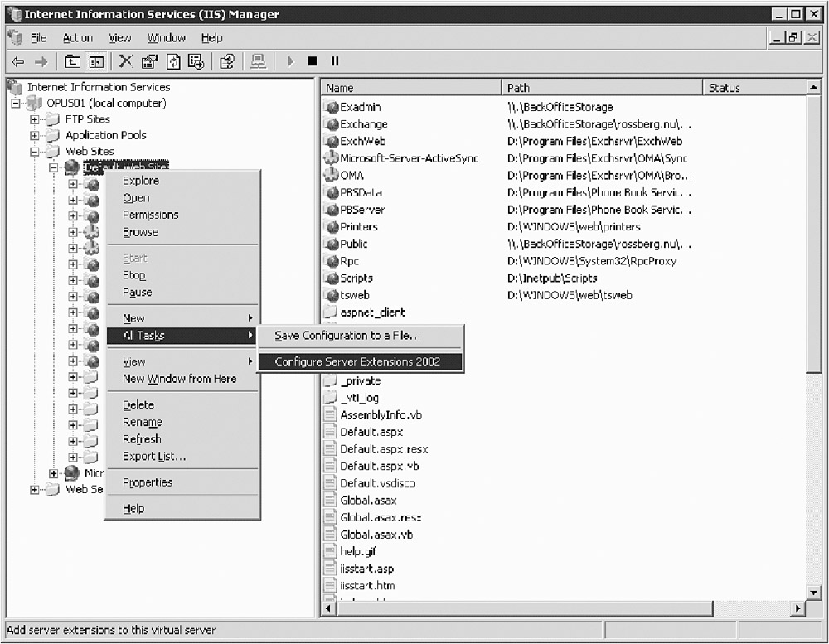Collapse the Web Sites tree node
This screenshot has width=829, height=644.
tap(35, 152)
